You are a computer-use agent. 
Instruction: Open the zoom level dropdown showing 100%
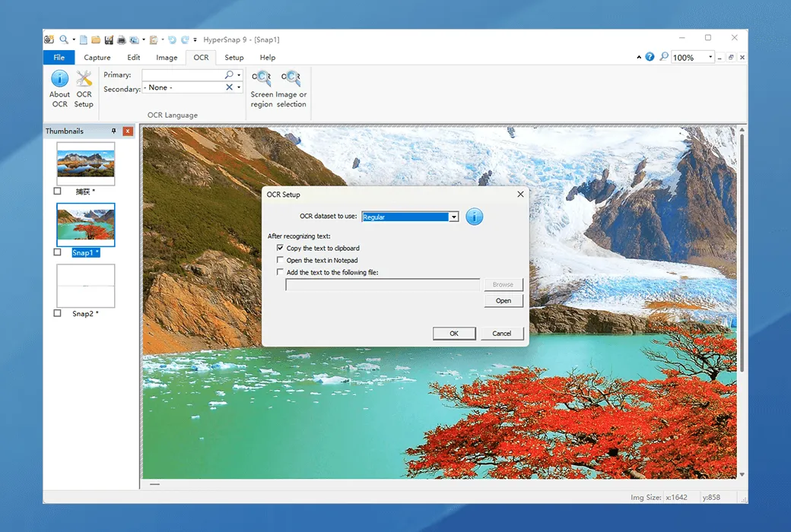coord(708,57)
